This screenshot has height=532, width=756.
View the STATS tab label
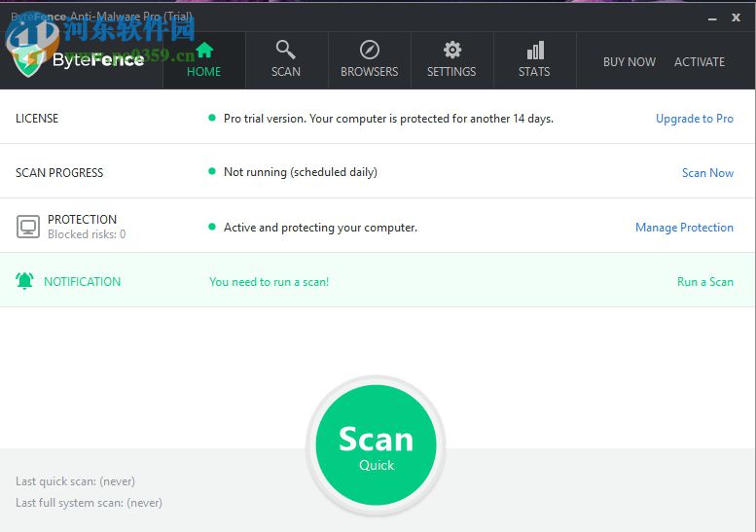(x=534, y=72)
